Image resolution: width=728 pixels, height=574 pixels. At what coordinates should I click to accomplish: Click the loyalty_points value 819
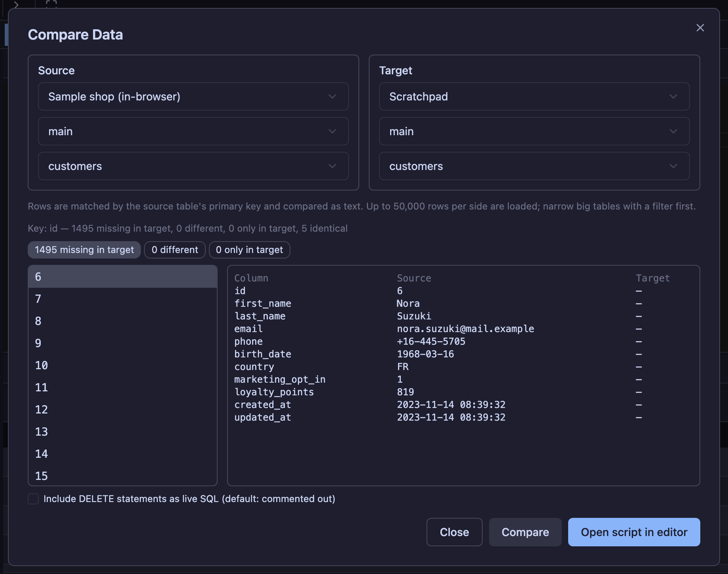406,392
